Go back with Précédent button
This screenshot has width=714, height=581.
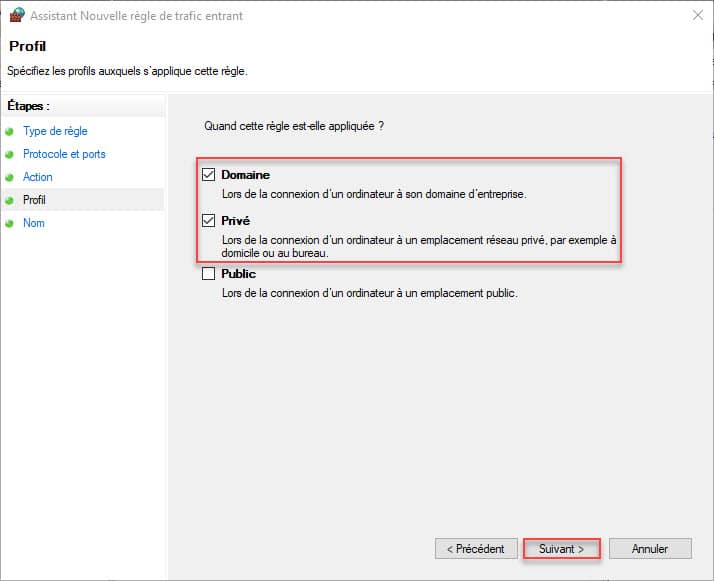[x=476, y=549]
